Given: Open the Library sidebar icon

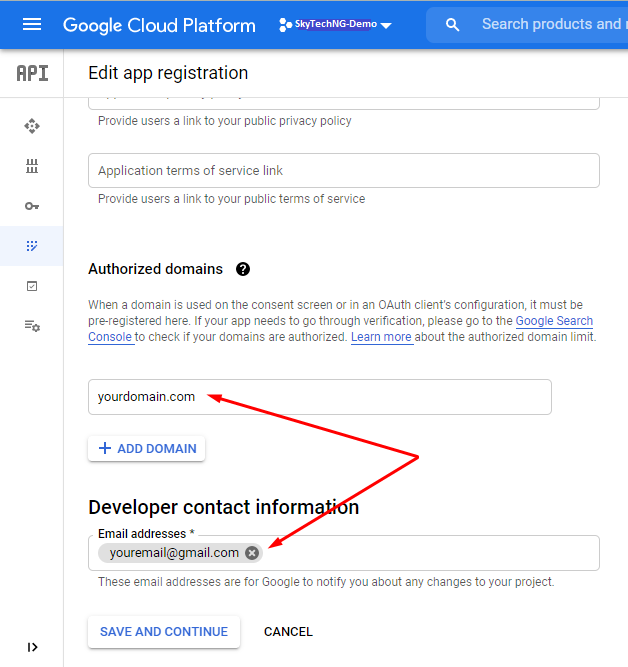Looking at the screenshot, I should pos(32,166).
